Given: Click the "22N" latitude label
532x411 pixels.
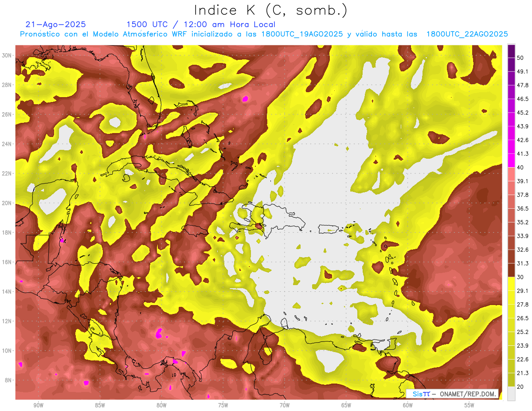Looking at the screenshot, I should tap(7, 174).
